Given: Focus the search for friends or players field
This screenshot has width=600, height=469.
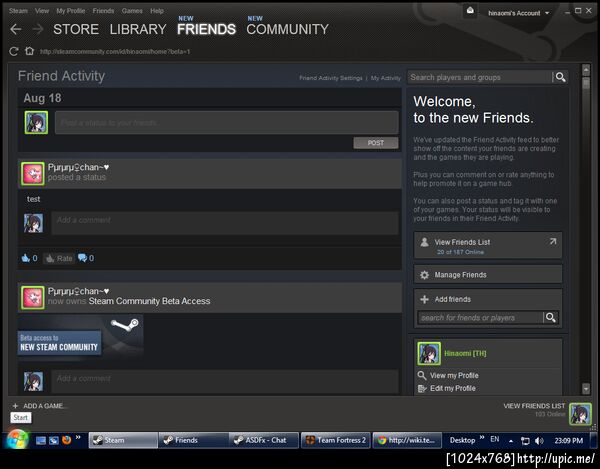Looking at the screenshot, I should 480,318.
